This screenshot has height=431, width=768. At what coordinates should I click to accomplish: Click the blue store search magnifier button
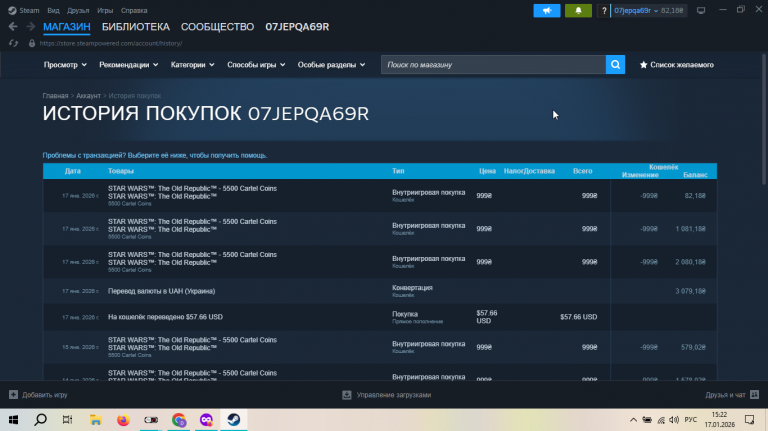tap(615, 65)
